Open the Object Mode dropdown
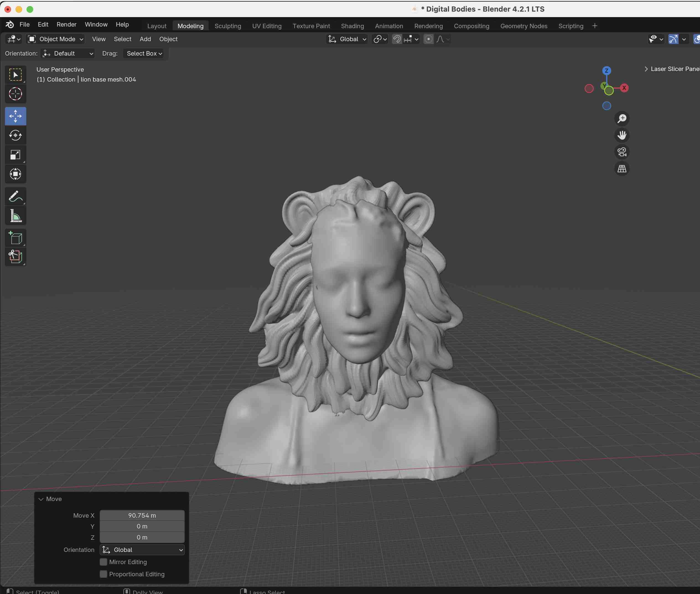Image resolution: width=700 pixels, height=594 pixels. pyautogui.click(x=56, y=39)
